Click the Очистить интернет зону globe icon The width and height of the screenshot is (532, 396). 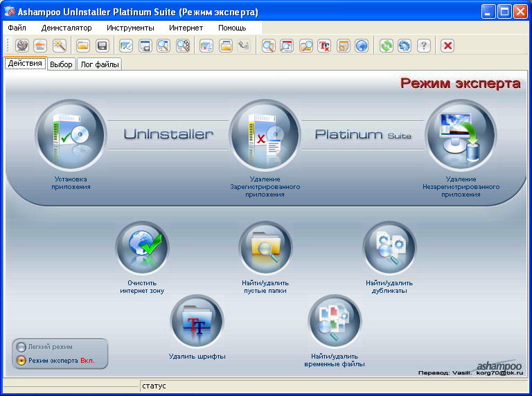(143, 248)
